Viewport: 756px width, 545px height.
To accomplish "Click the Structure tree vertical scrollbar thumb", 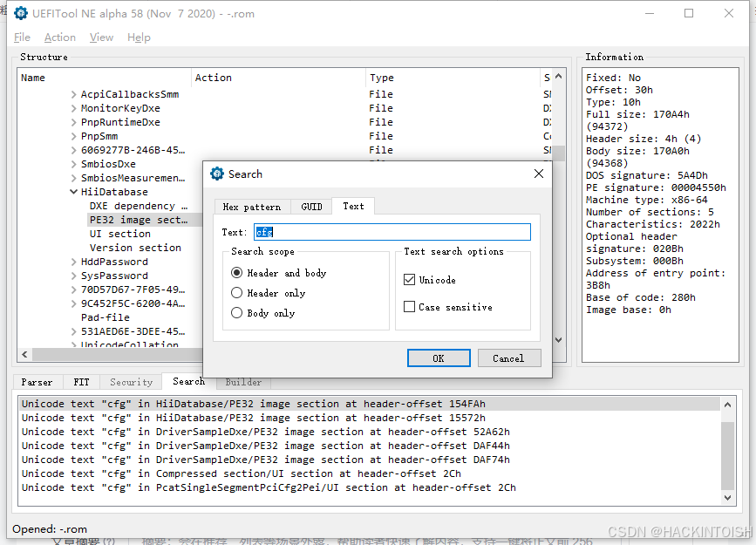I will point(558,153).
